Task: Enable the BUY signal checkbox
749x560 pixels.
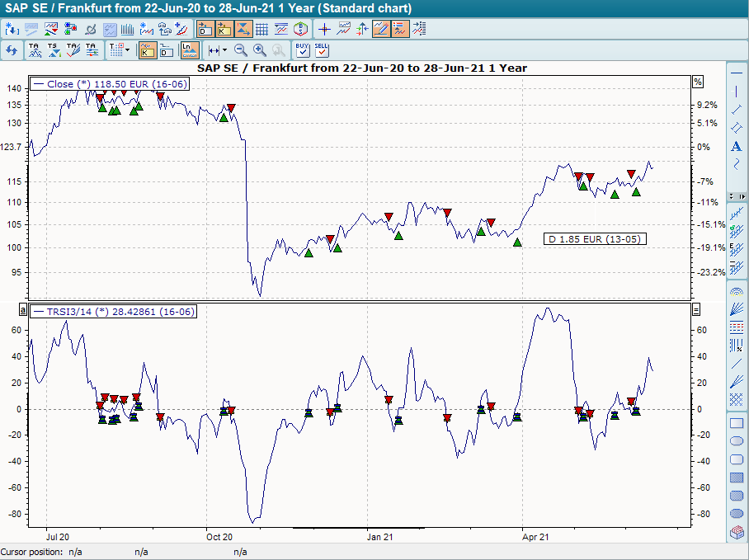Action: 300,52
